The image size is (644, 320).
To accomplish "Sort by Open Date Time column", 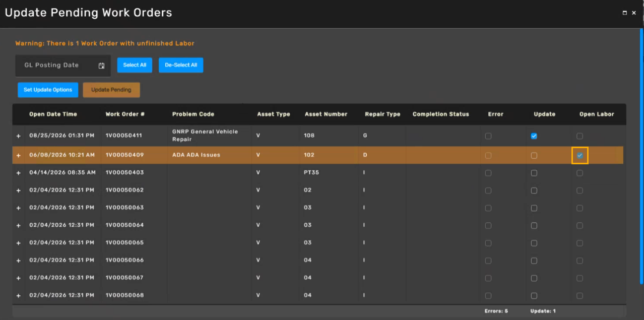I will [53, 114].
